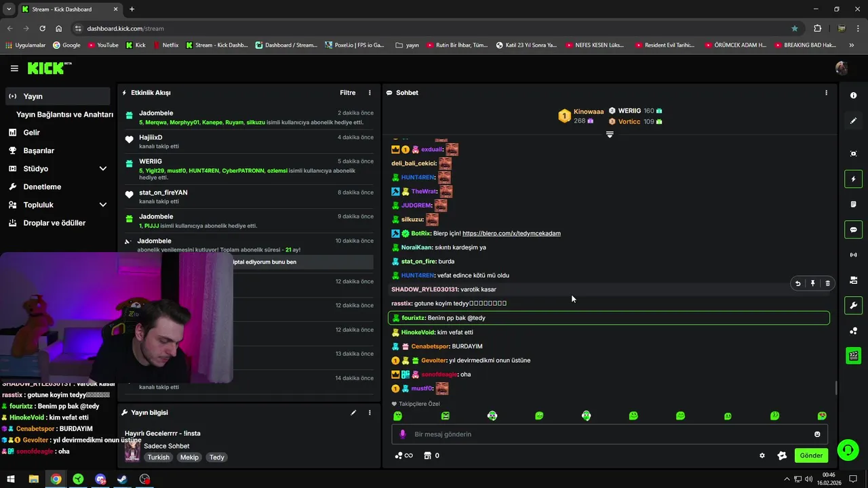Click stat_on_fireYAN follow event
The image size is (868, 488).
coord(248,197)
